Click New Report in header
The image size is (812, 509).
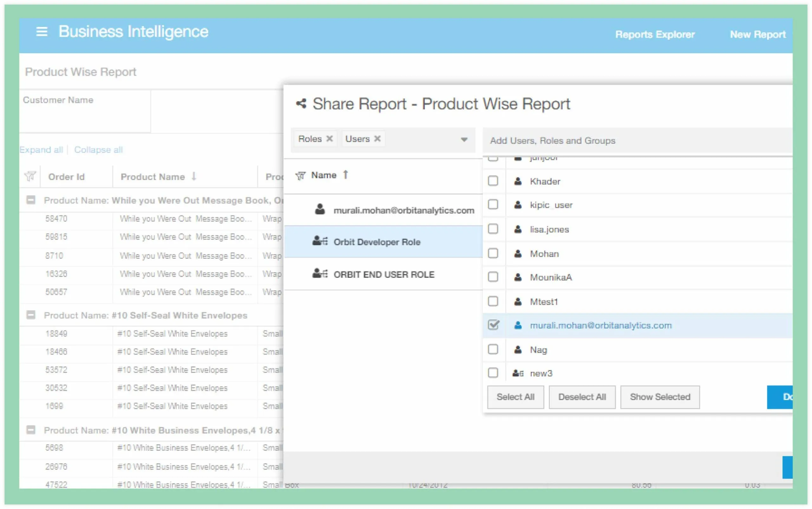coord(757,34)
